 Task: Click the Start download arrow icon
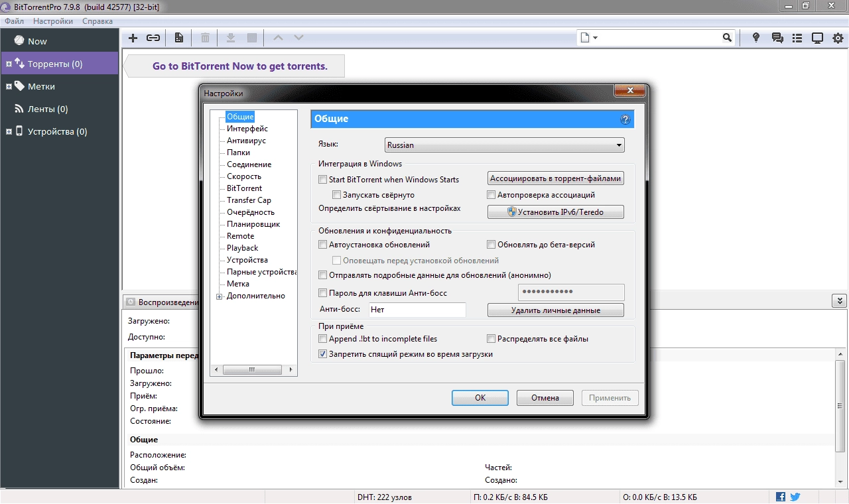(231, 38)
